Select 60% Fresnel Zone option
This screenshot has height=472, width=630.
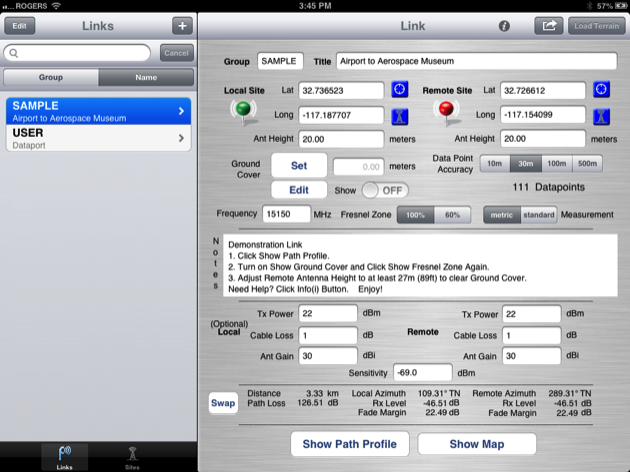click(453, 214)
